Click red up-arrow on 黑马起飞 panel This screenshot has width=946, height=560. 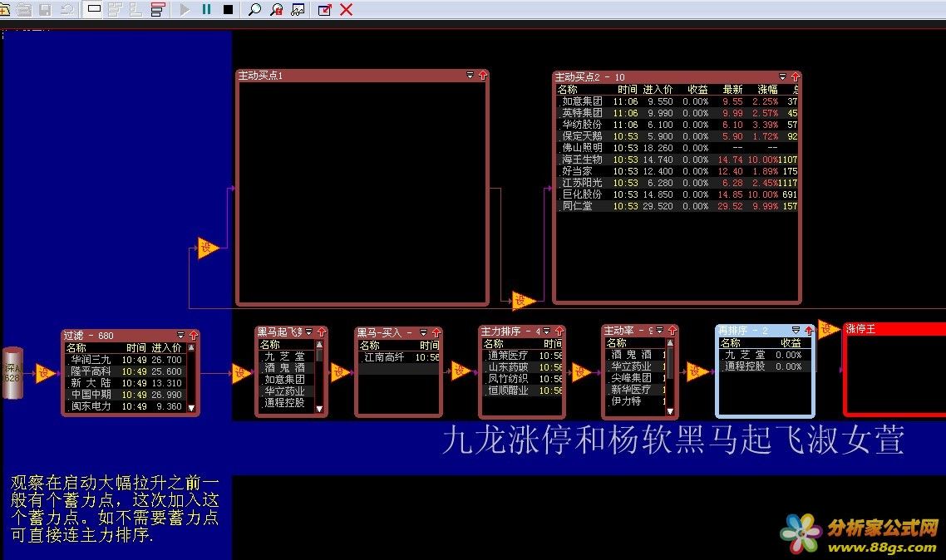(x=321, y=332)
